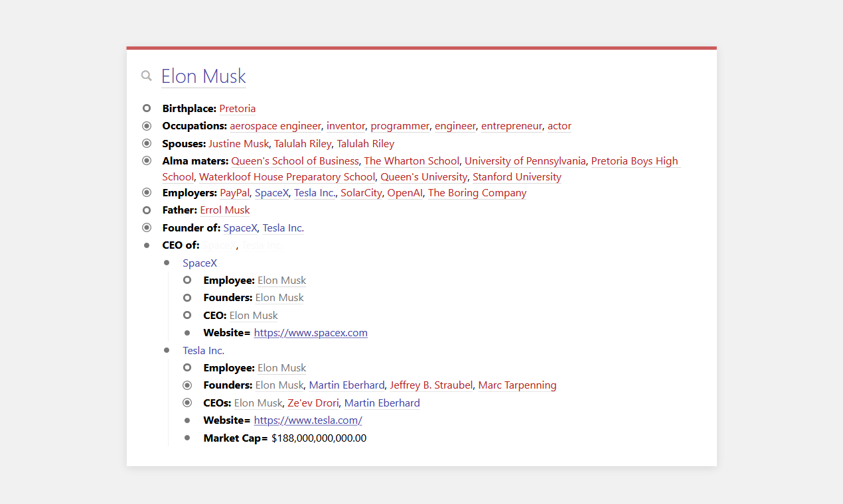Image resolution: width=843 pixels, height=504 pixels.
Task: Click the SpaceX Employee row bullet
Action: (x=187, y=280)
